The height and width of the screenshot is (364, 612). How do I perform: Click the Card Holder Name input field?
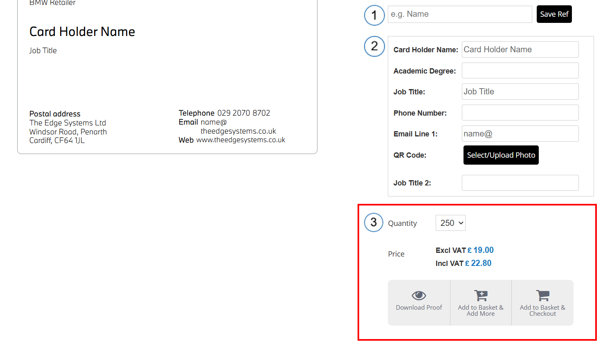click(520, 49)
